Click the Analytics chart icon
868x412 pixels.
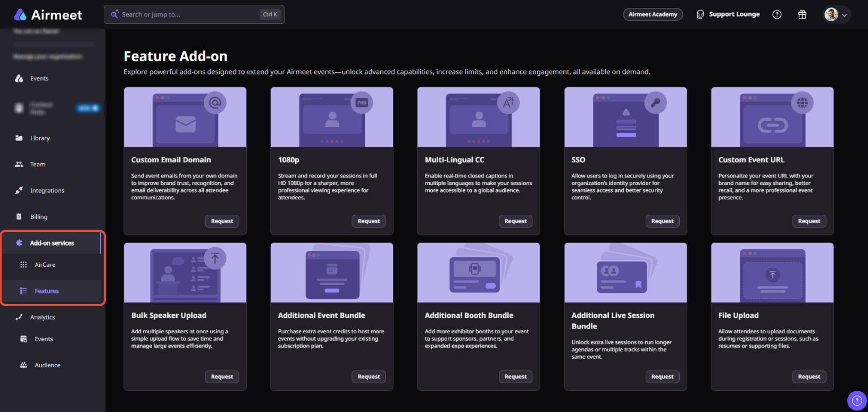[x=19, y=317]
